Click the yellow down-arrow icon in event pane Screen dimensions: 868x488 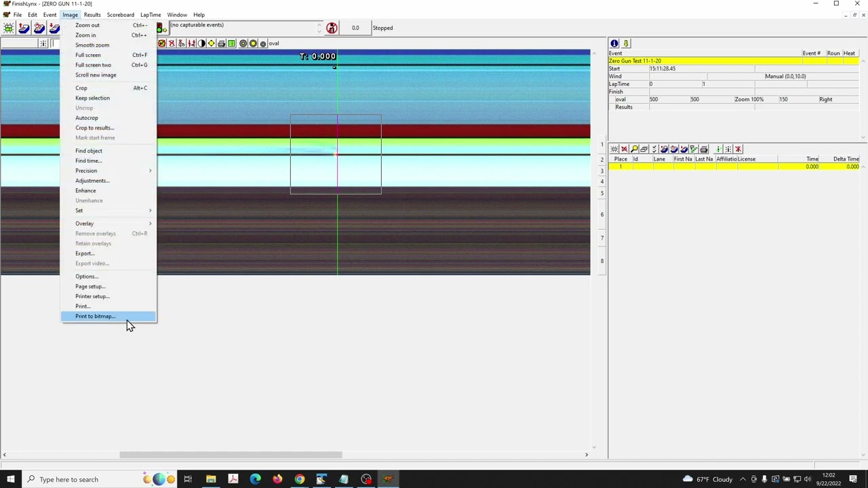[626, 43]
